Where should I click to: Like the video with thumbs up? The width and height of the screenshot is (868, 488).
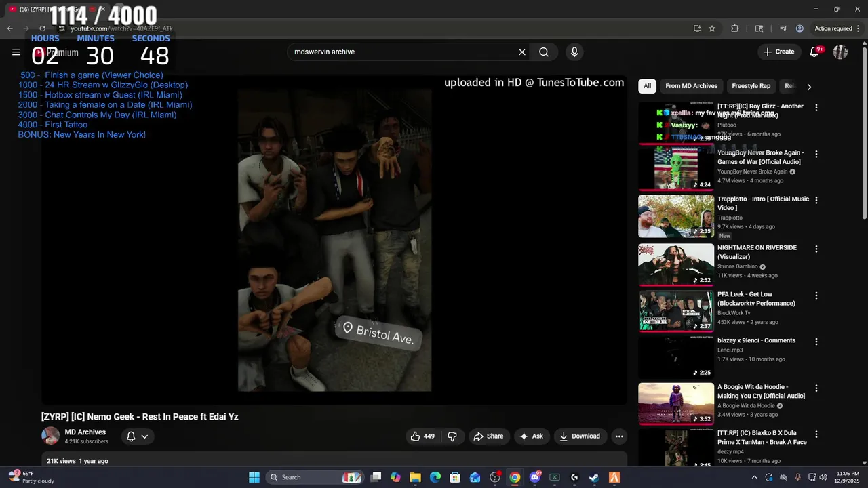pyautogui.click(x=422, y=436)
